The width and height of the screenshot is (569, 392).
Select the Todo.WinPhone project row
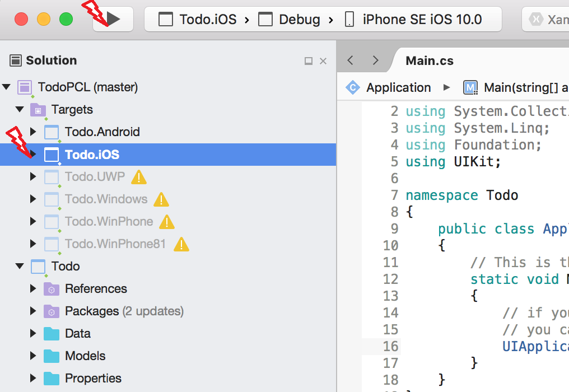[168, 221]
